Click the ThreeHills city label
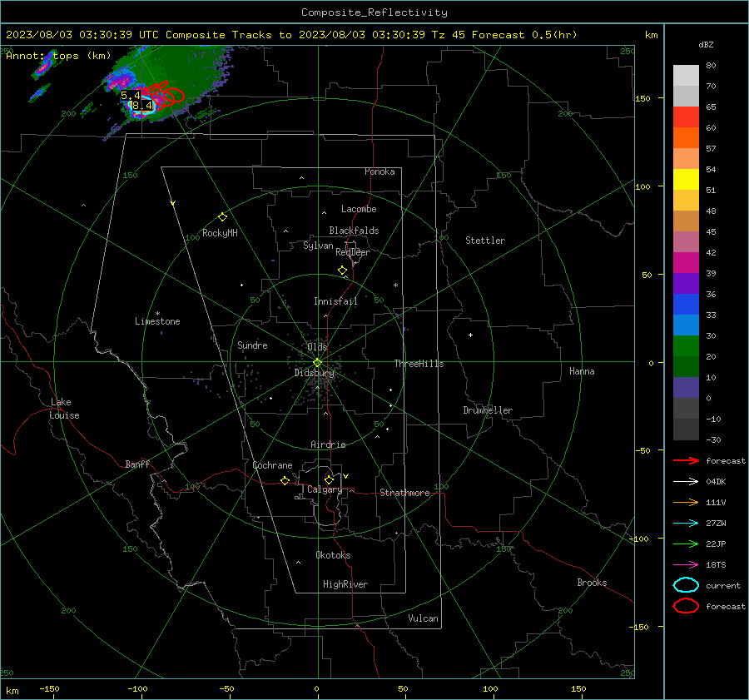This screenshot has height=700, width=749. point(419,364)
